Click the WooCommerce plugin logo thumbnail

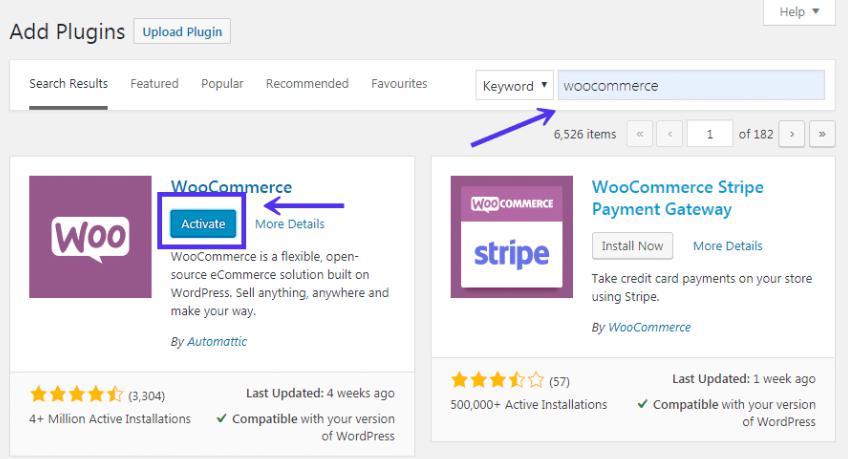click(x=90, y=237)
